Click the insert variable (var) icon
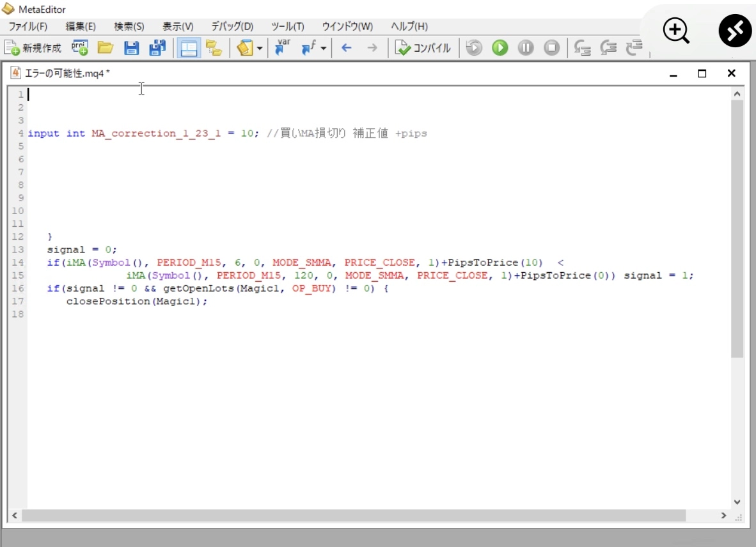 [282, 48]
